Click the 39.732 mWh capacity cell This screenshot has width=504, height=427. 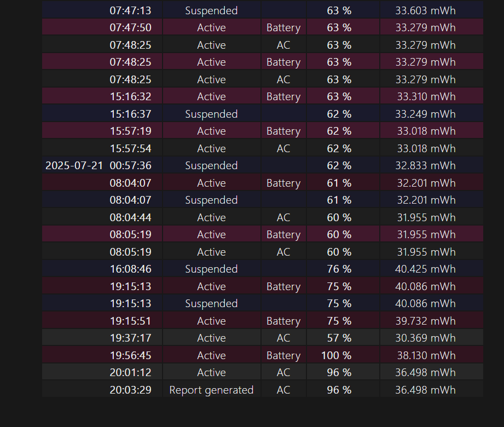click(426, 321)
